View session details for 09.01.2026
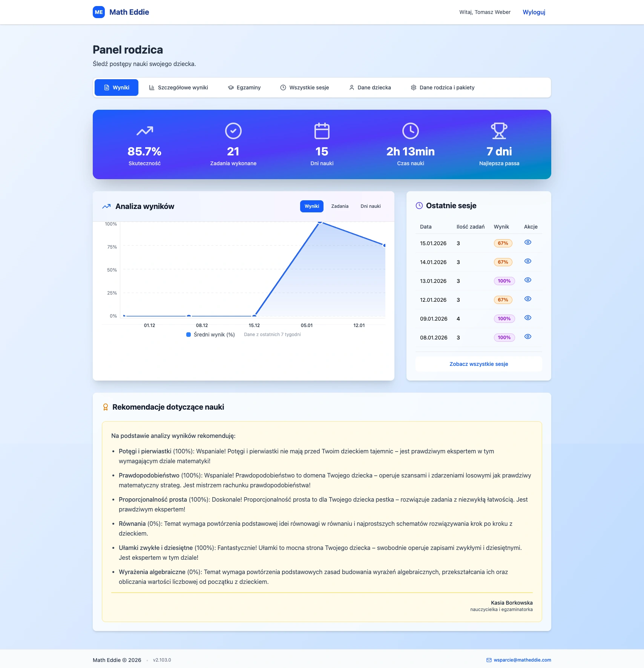Image resolution: width=644 pixels, height=668 pixels. pyautogui.click(x=528, y=318)
